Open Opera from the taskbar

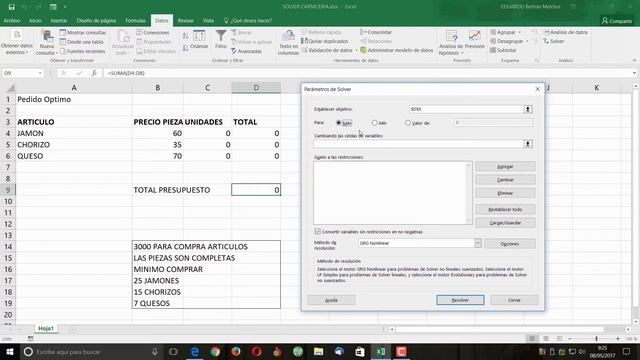click(x=256, y=351)
